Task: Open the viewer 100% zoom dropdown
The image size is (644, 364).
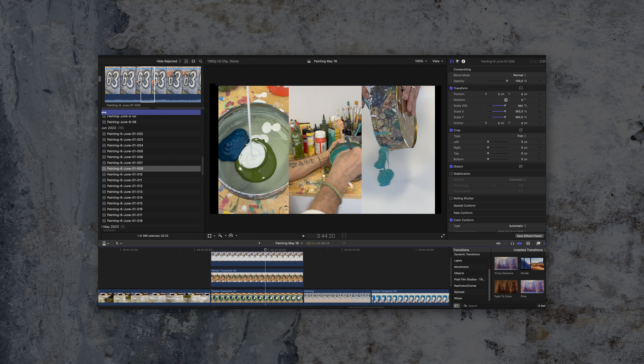Action: tap(421, 61)
